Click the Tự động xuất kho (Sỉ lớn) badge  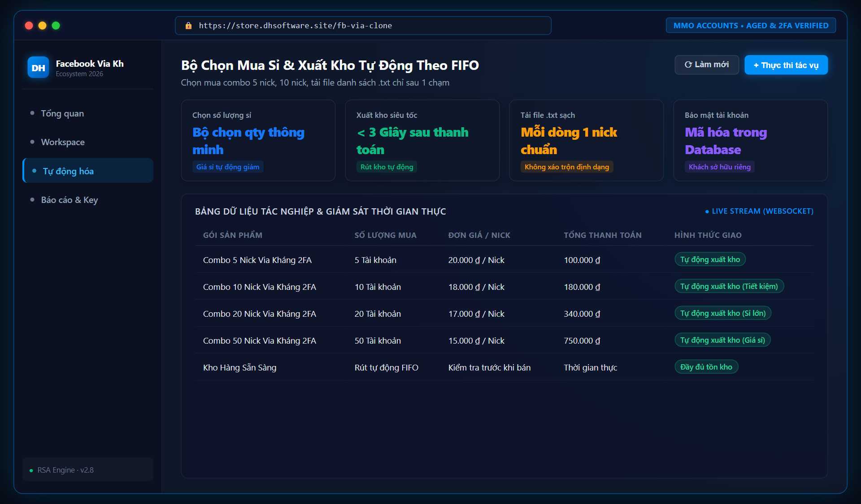click(723, 313)
